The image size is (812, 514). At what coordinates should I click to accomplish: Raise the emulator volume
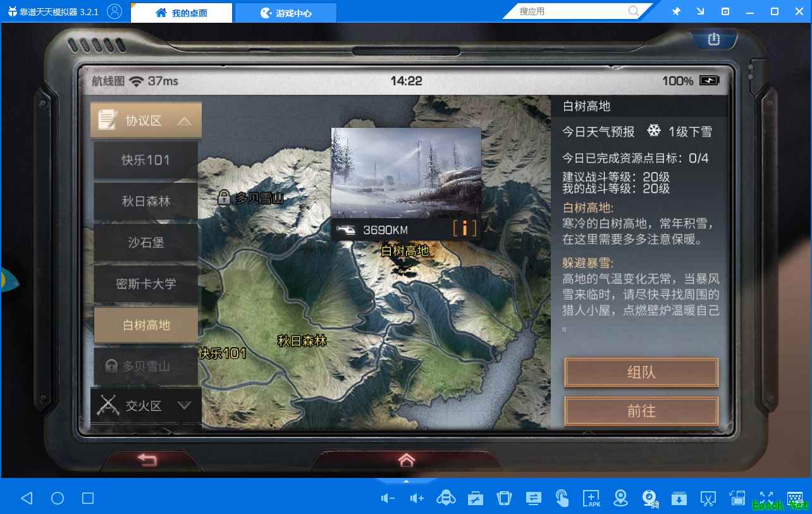coord(417,498)
